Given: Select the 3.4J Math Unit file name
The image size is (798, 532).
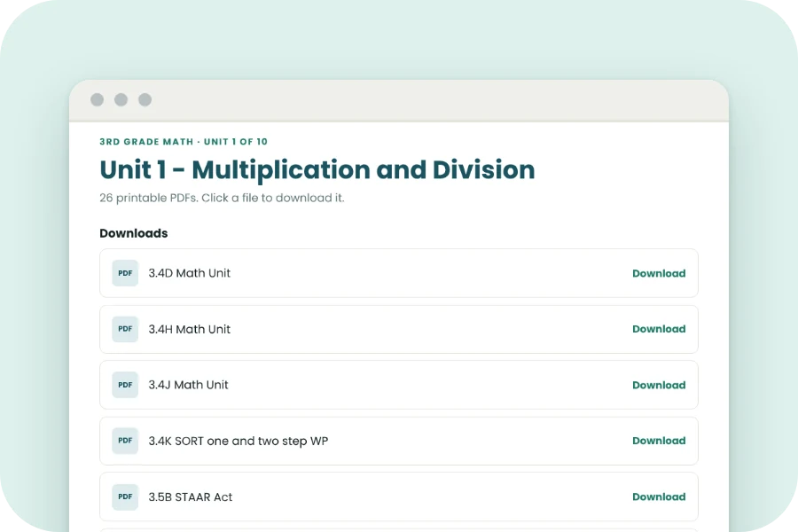Looking at the screenshot, I should pyautogui.click(x=188, y=385).
